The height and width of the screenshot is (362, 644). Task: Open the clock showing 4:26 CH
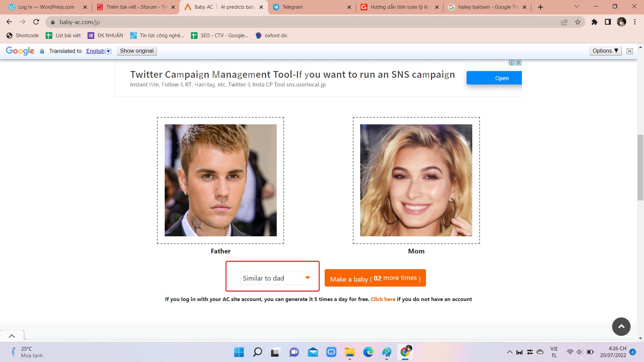[x=613, y=352]
